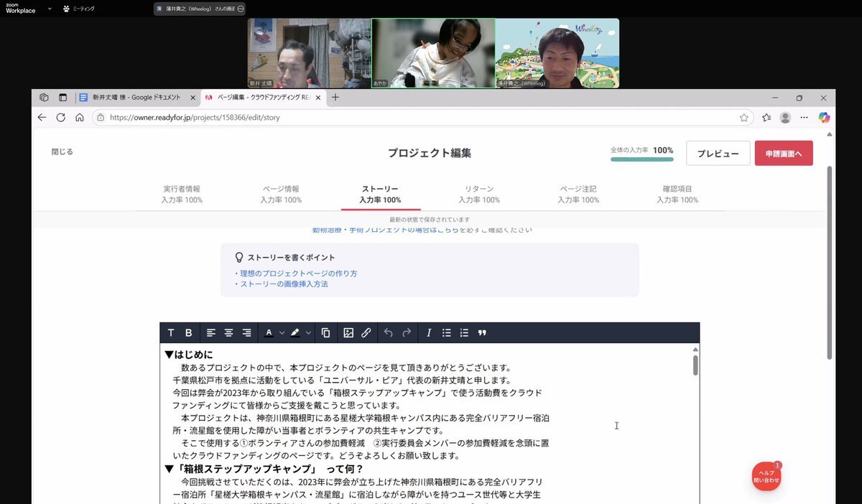Close the Google ドキュメント tab
The image size is (862, 504).
click(193, 98)
